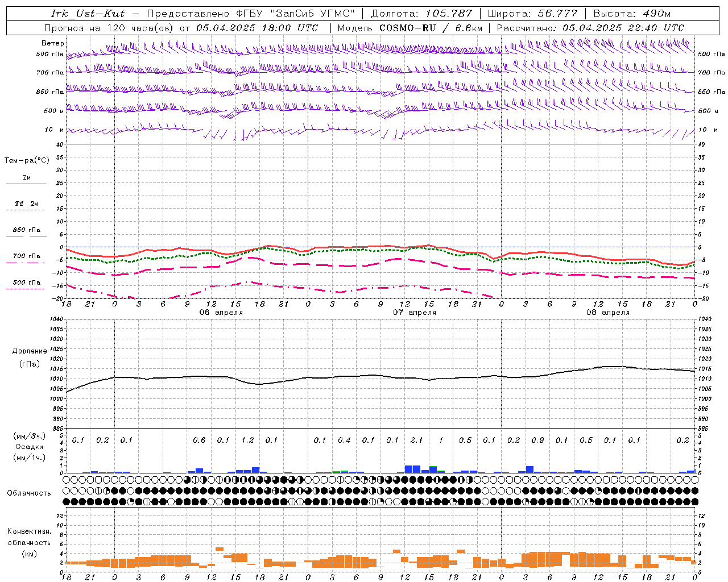The width and height of the screenshot is (728, 582).
Task: Select the altitude text 'Высота: 490м'
Action: [x=631, y=14]
